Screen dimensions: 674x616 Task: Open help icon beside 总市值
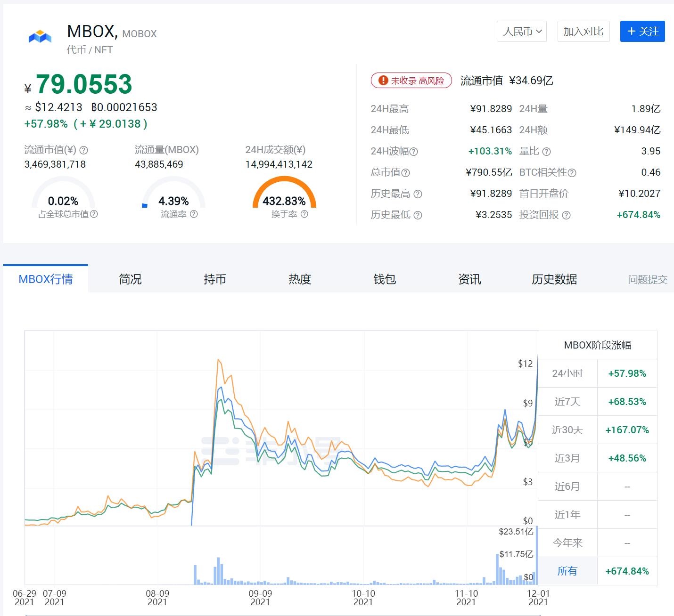tap(405, 173)
